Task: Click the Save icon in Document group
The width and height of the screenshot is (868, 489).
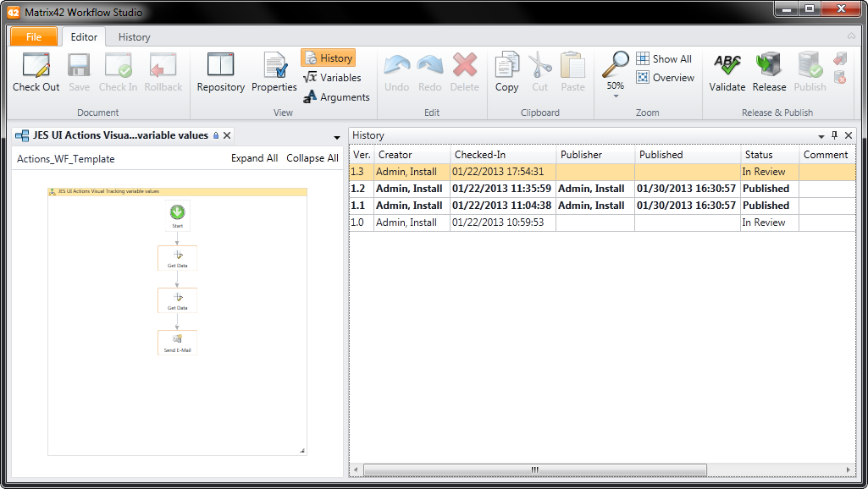Action: [x=79, y=64]
